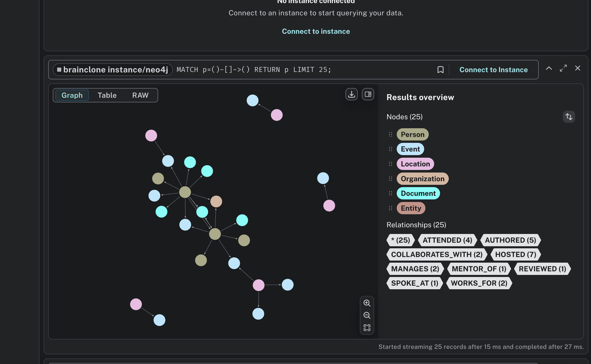The height and width of the screenshot is (364, 591).
Task: Click the bookmark query icon
Action: pos(440,70)
